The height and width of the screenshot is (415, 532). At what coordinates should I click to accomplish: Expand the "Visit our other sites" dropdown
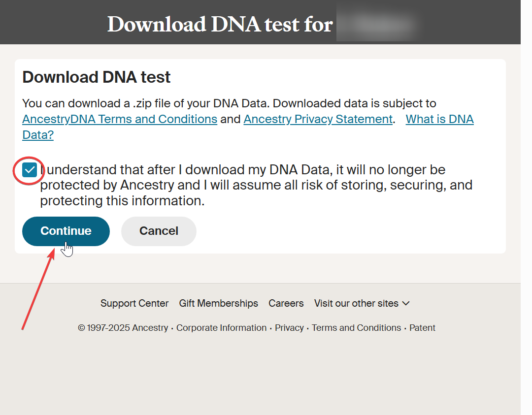(362, 303)
